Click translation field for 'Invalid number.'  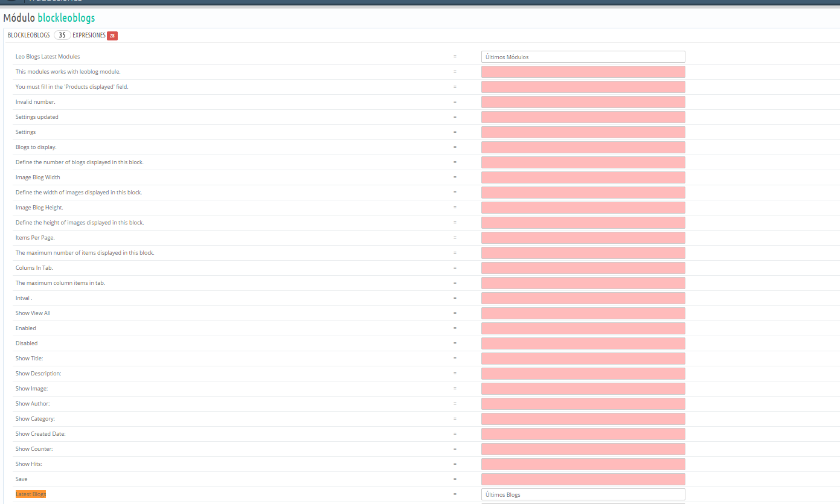[x=583, y=102]
